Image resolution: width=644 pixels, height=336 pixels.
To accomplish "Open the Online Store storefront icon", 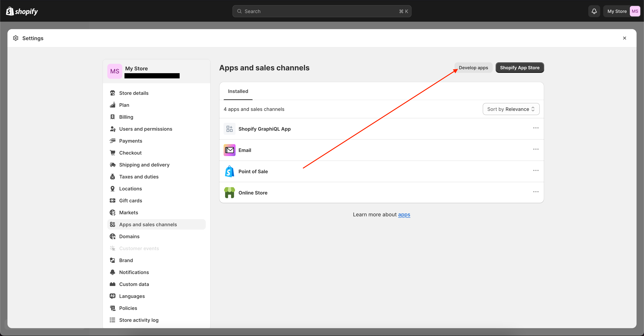I will (229, 192).
